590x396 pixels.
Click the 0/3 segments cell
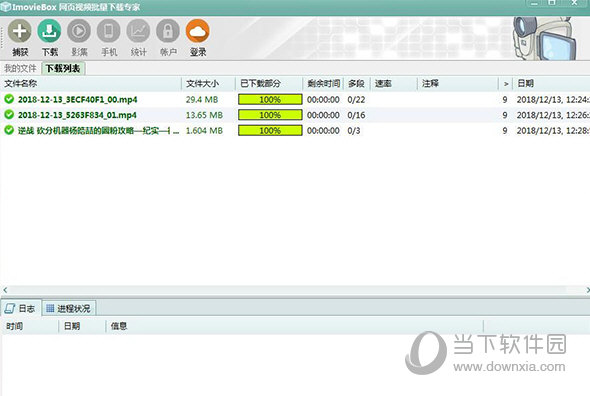click(x=354, y=130)
